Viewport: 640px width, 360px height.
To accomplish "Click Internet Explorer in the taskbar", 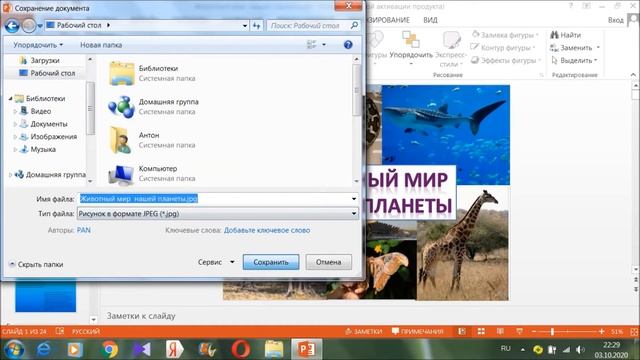I will click(x=44, y=349).
